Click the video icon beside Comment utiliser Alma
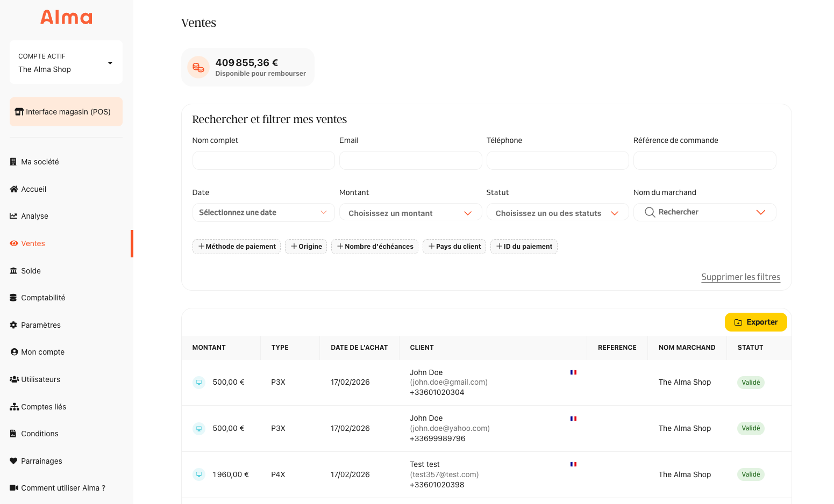Viewport: 834px width, 504px height. click(x=14, y=488)
